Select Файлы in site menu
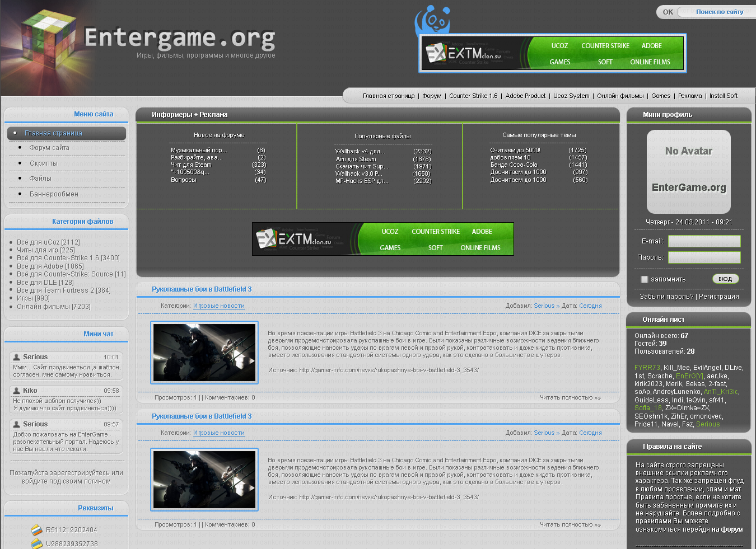This screenshot has width=756, height=549. (x=40, y=179)
